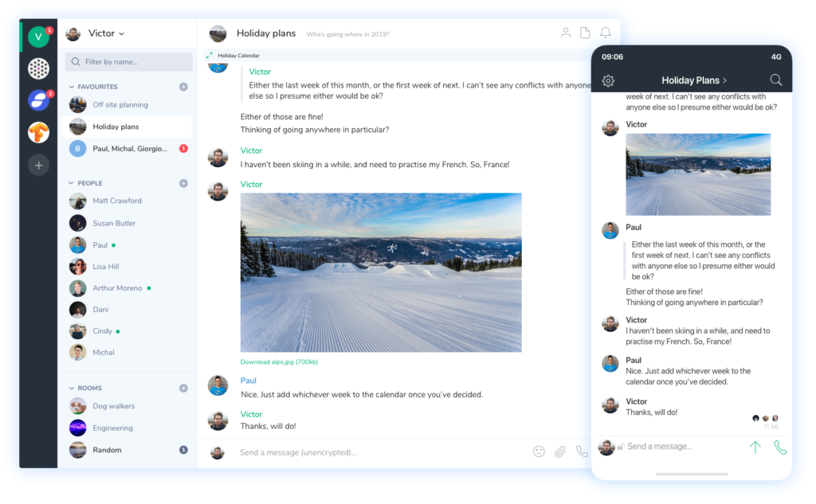
Task: Open search on the mobile Holiday Plans screen
Action: pyautogui.click(x=775, y=80)
